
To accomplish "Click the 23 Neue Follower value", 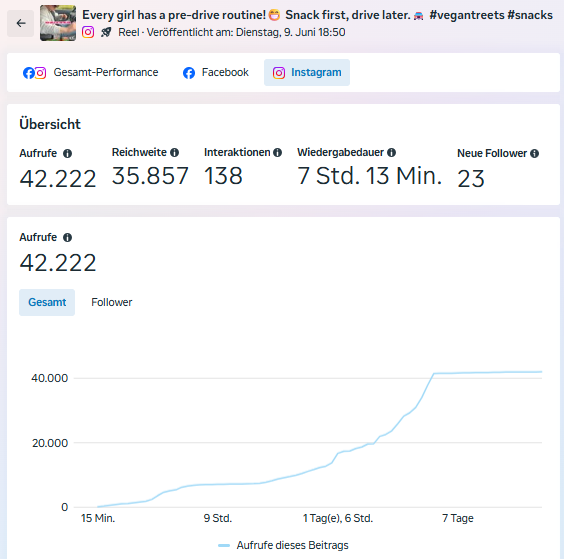I will click(471, 179).
